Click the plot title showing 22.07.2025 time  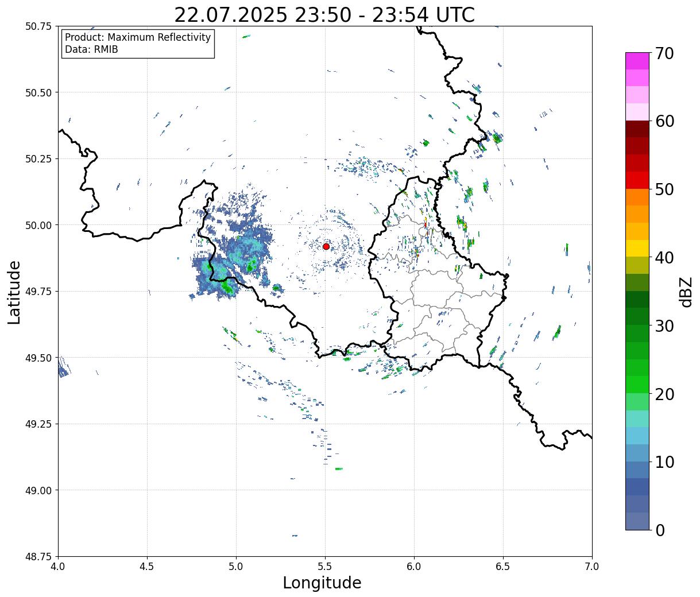324,14
